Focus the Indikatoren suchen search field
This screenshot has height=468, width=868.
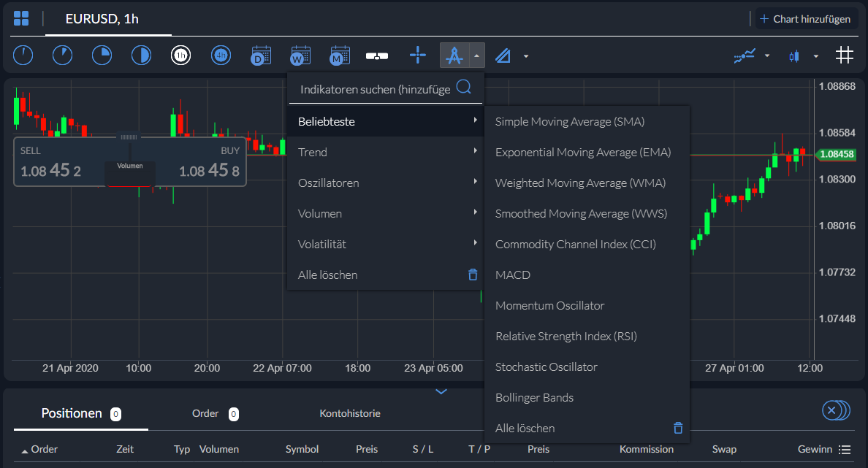pos(386,89)
